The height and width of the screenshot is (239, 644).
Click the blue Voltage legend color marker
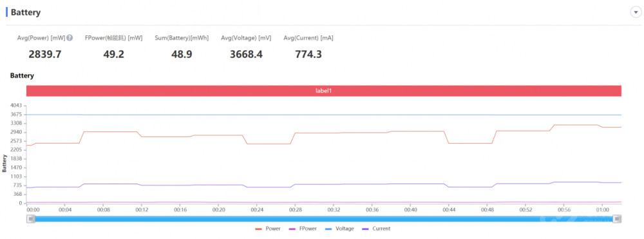pyautogui.click(x=328, y=229)
